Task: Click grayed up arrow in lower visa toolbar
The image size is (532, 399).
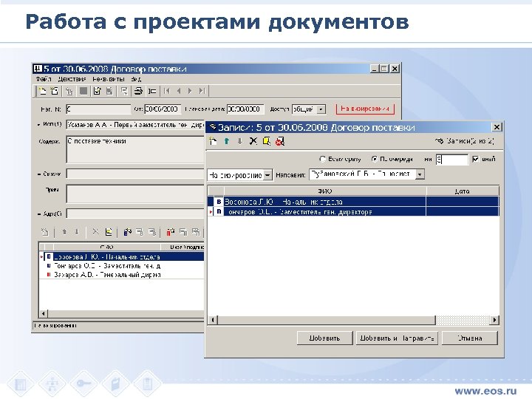Action: 64,232
